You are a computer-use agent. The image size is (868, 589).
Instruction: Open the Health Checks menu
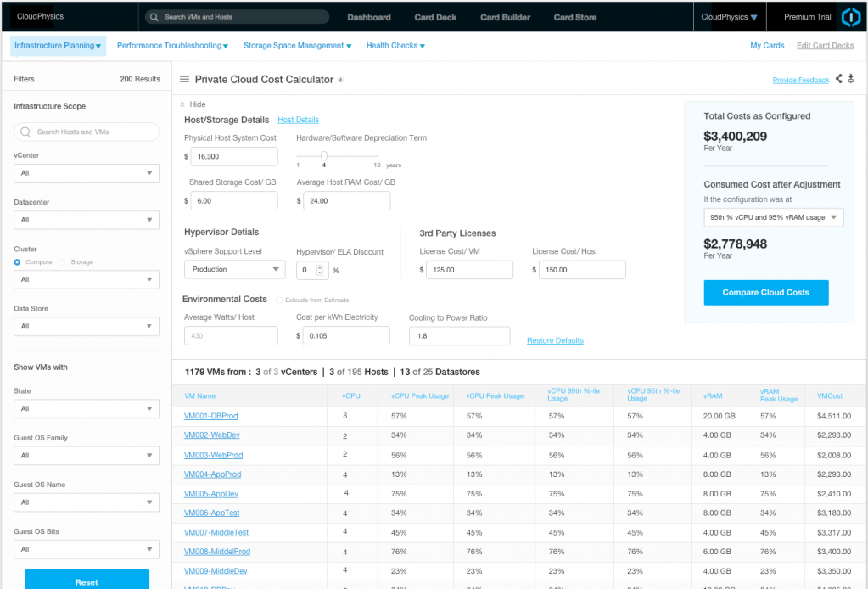pyautogui.click(x=395, y=45)
